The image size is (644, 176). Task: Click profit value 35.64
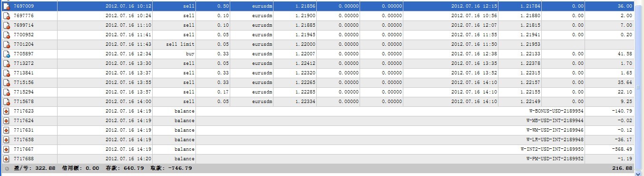tap(625, 83)
